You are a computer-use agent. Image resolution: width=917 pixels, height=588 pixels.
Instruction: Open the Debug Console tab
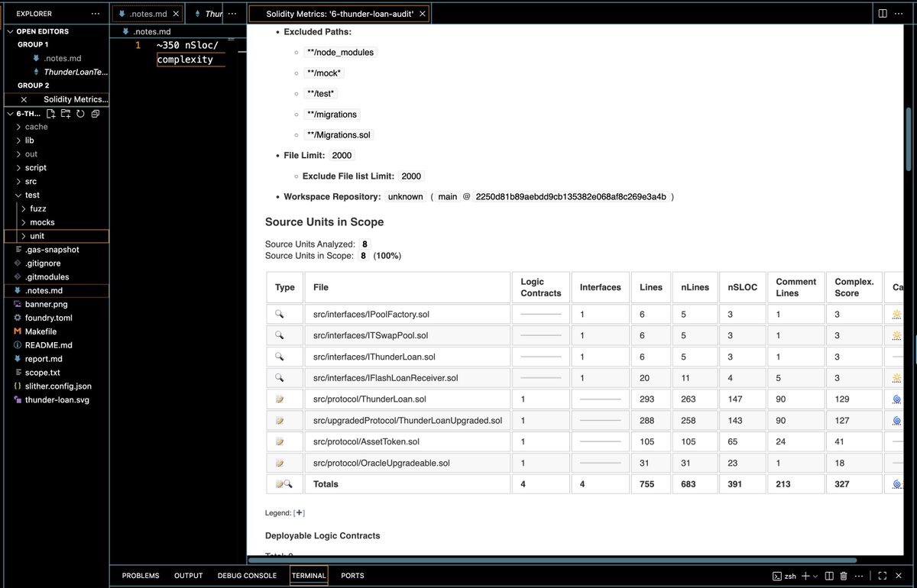coord(247,576)
